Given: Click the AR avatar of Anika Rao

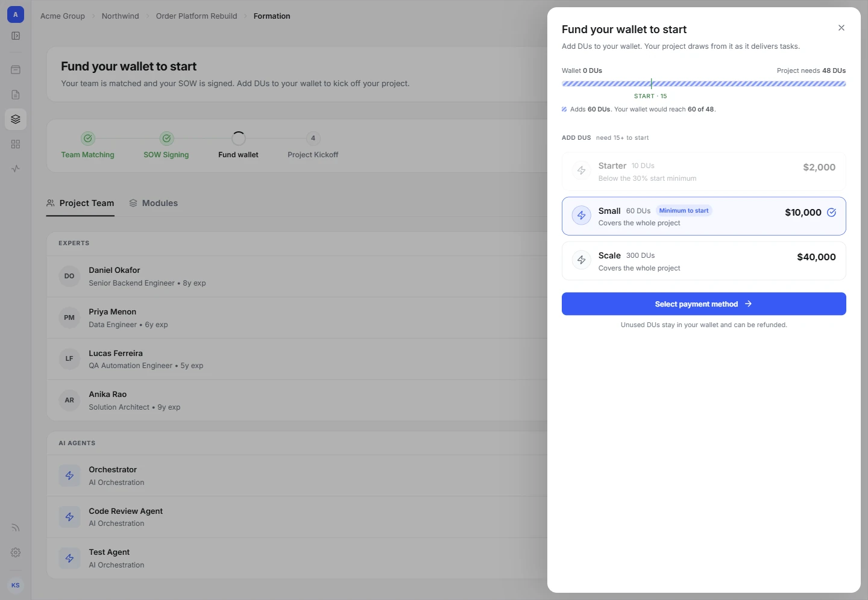Looking at the screenshot, I should tap(69, 400).
